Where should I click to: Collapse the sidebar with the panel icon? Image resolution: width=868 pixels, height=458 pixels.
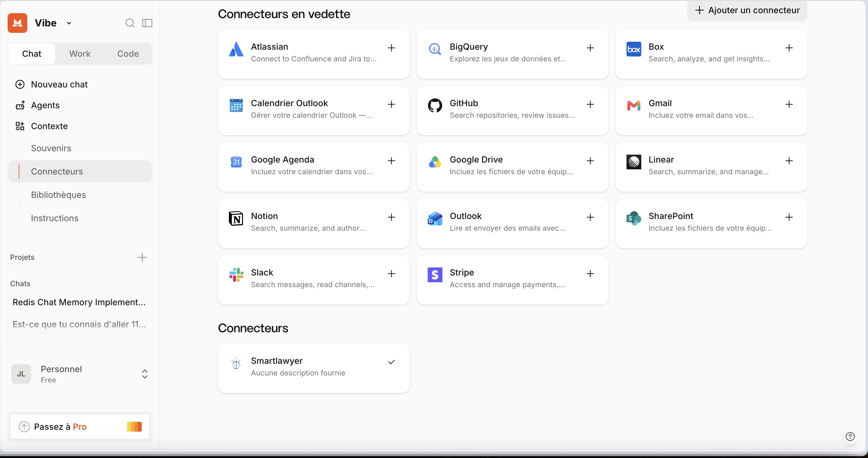point(147,23)
